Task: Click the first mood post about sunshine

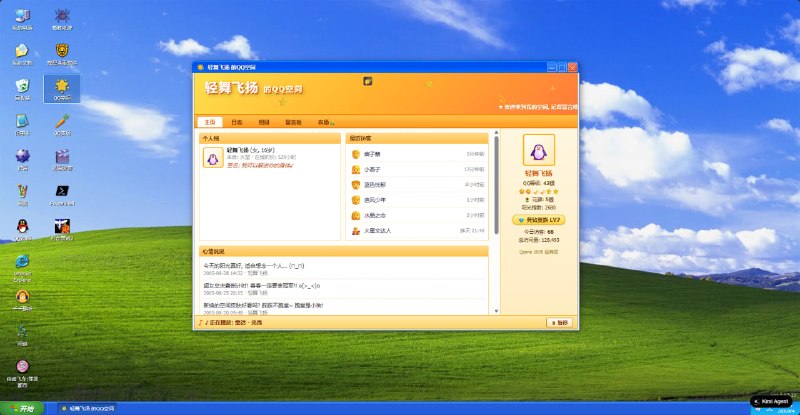Action: pos(254,266)
